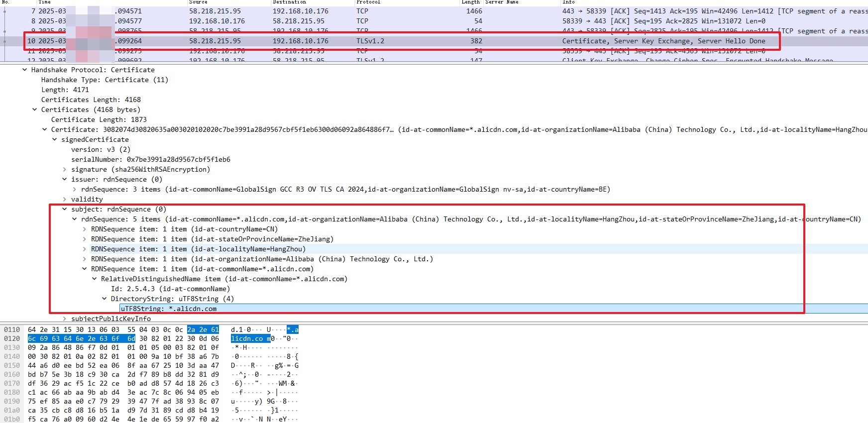Collapse the Handshake Protocol: Certificate node
Viewport: 868px width, 423px height.
[x=25, y=70]
